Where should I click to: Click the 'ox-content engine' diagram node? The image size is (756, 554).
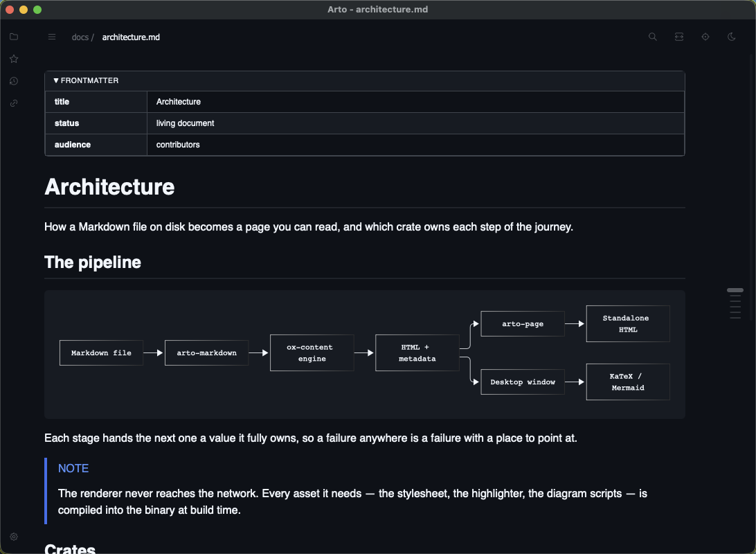tap(312, 353)
